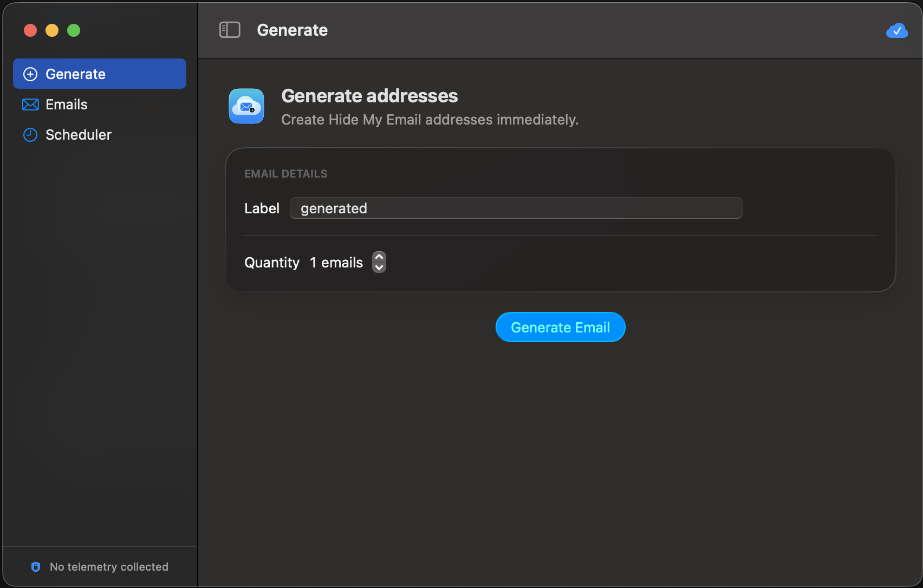The width and height of the screenshot is (923, 588).
Task: Click the plus-circle icon beside Generate
Action: tap(30, 74)
